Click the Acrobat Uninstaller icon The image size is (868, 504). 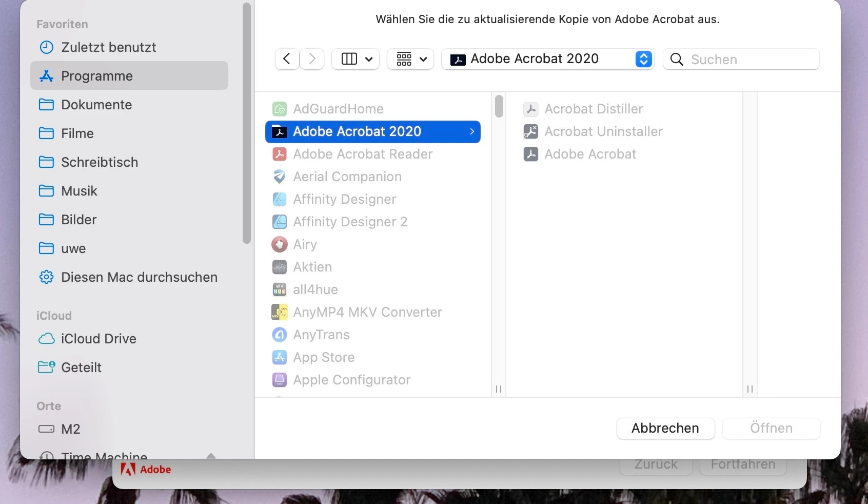click(531, 131)
